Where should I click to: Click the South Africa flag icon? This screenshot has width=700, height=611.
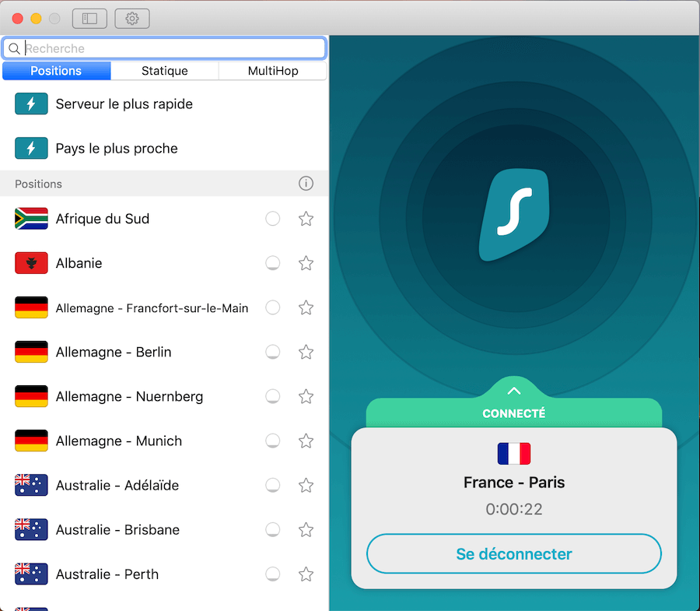pyautogui.click(x=31, y=219)
